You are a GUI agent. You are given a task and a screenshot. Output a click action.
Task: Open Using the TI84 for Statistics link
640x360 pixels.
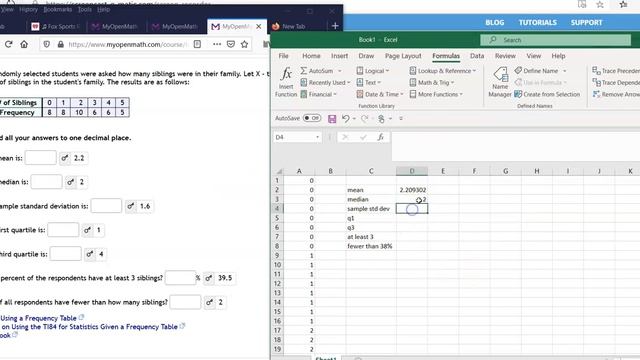tap(89, 327)
